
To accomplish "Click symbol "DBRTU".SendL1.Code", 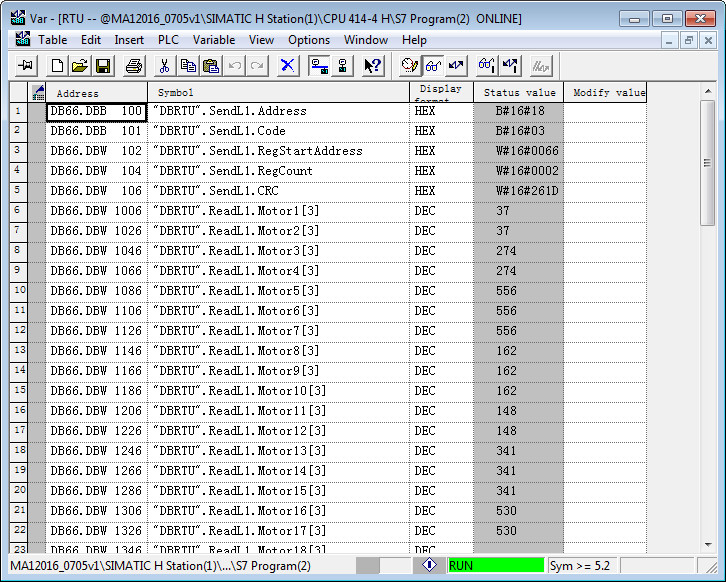I will click(x=219, y=131).
